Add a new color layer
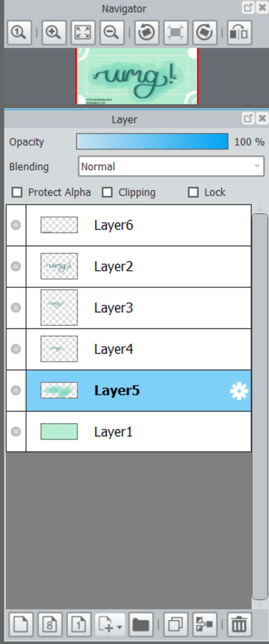 [21, 625]
